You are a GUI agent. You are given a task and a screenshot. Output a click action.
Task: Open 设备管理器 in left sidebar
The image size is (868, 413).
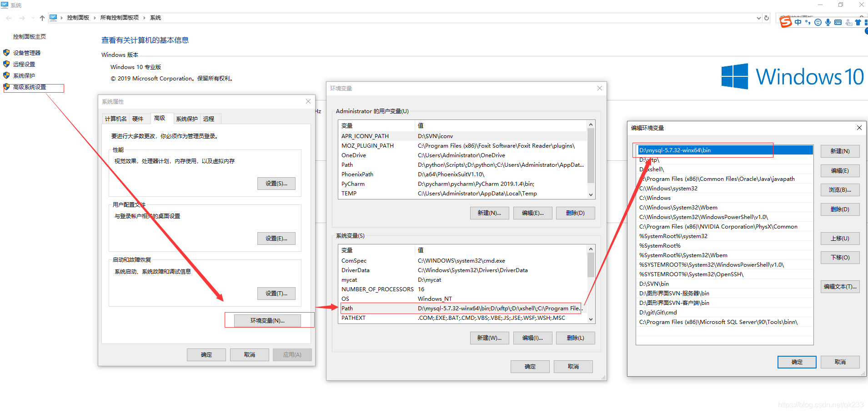[x=27, y=53]
